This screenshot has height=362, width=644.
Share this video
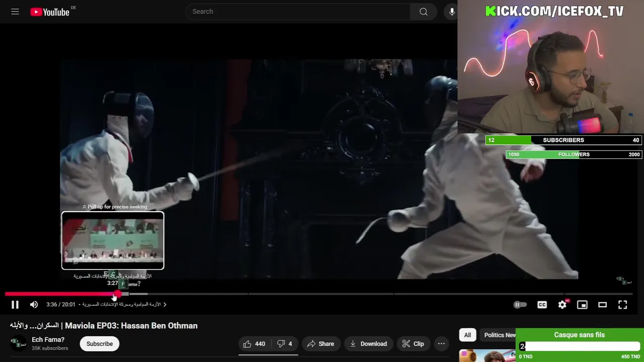320,344
